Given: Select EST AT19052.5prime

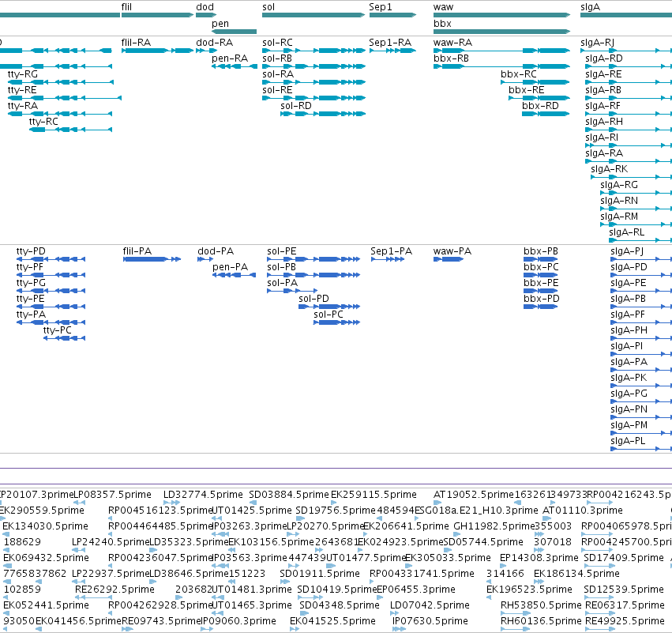Looking at the screenshot, I should (437, 503).
